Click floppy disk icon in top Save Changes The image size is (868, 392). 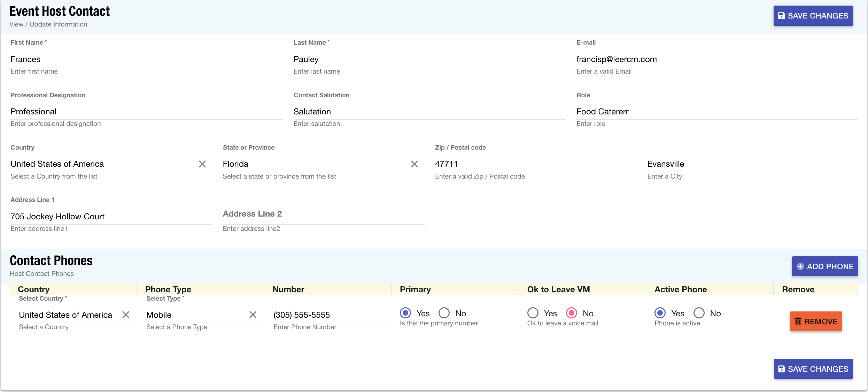pyautogui.click(x=782, y=16)
